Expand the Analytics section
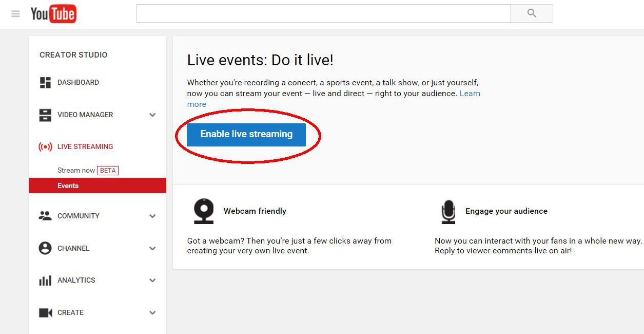644x334 pixels. pyautogui.click(x=152, y=280)
